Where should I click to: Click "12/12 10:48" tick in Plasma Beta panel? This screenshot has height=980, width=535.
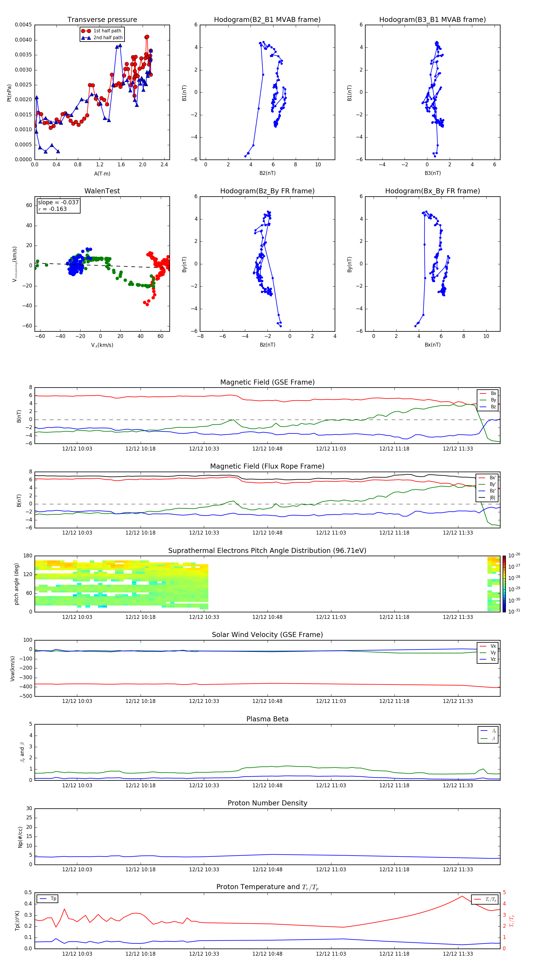[267, 785]
